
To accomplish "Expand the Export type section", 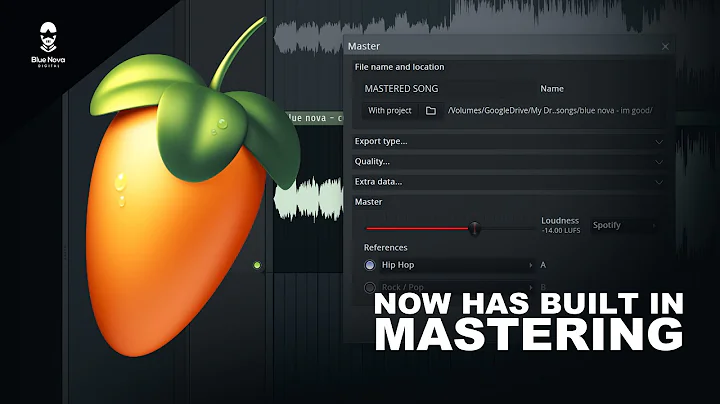I will pyautogui.click(x=509, y=141).
